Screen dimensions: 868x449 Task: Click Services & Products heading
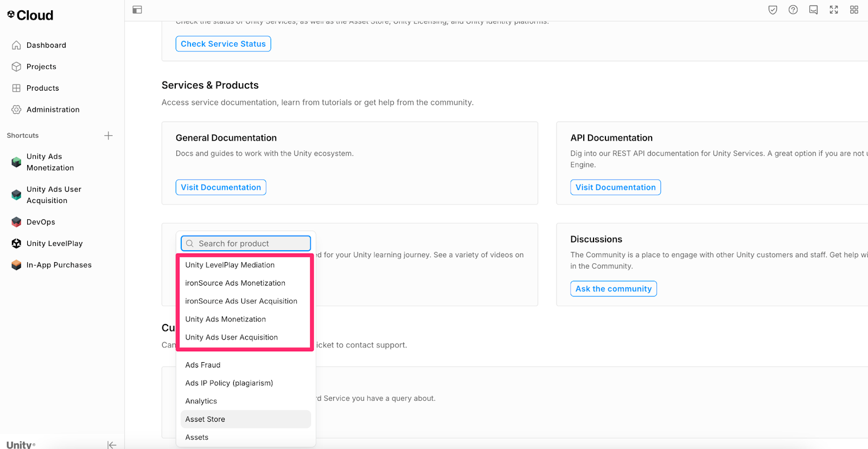pyautogui.click(x=210, y=85)
